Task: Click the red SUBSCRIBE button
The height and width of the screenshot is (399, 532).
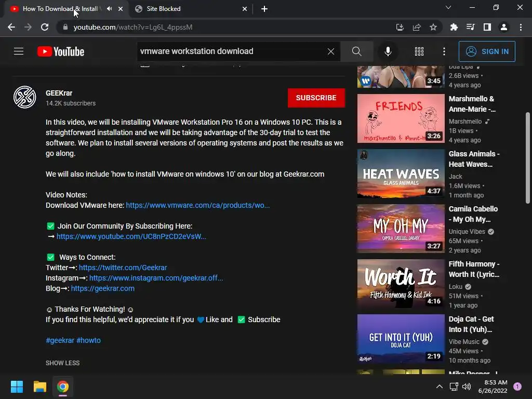Action: pyautogui.click(x=316, y=98)
